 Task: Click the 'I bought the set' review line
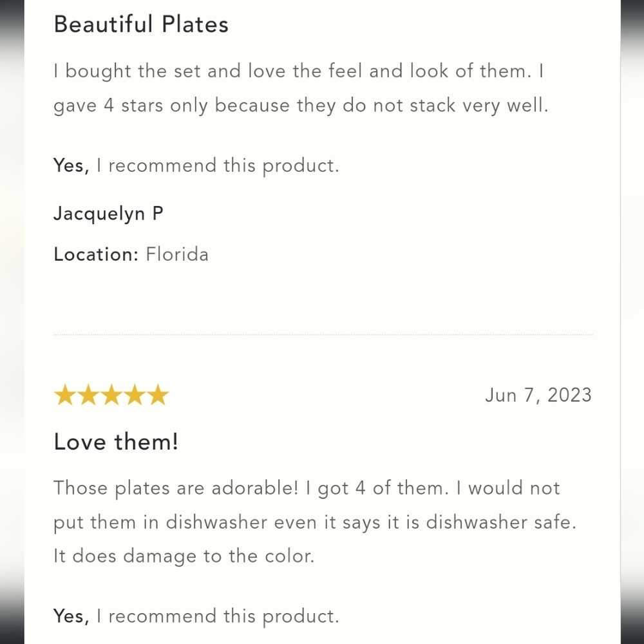pos(299,71)
